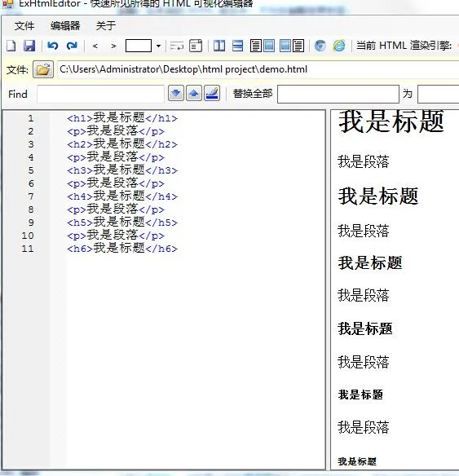Save the file with floppy disk icon
This screenshot has height=476, width=459.
coord(29,46)
